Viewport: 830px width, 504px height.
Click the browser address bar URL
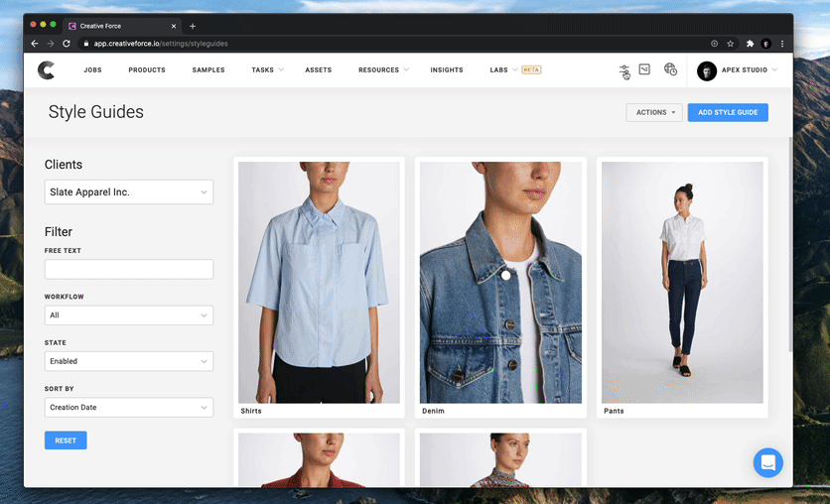point(161,44)
